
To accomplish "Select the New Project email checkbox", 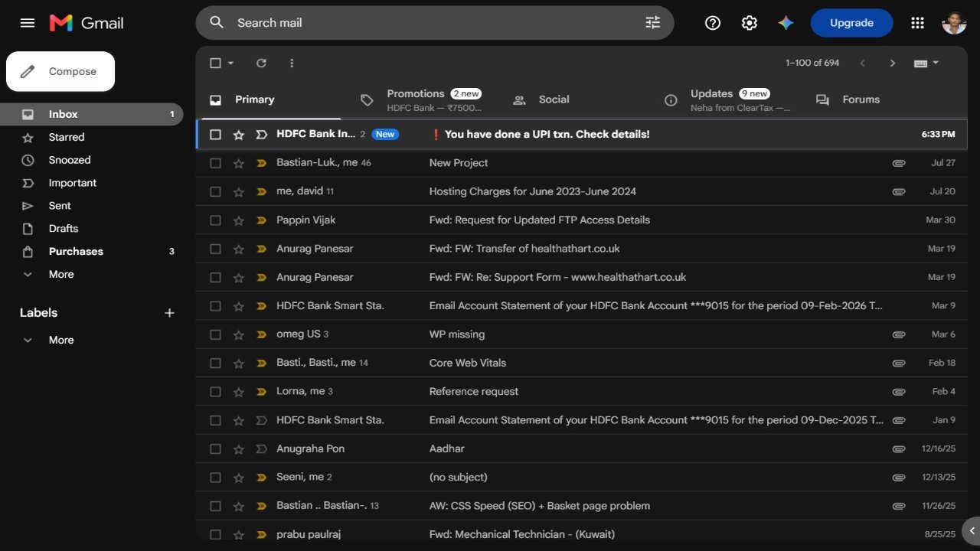I will tap(215, 163).
